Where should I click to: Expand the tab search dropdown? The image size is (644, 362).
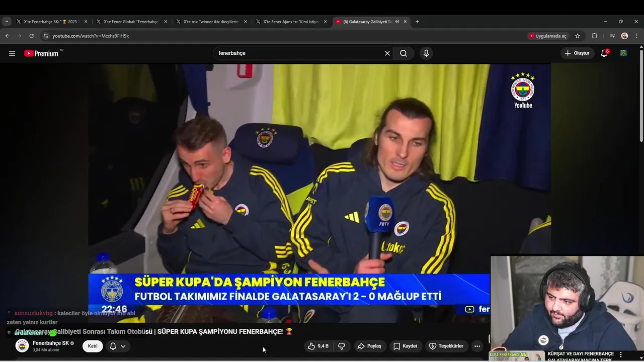7,22
